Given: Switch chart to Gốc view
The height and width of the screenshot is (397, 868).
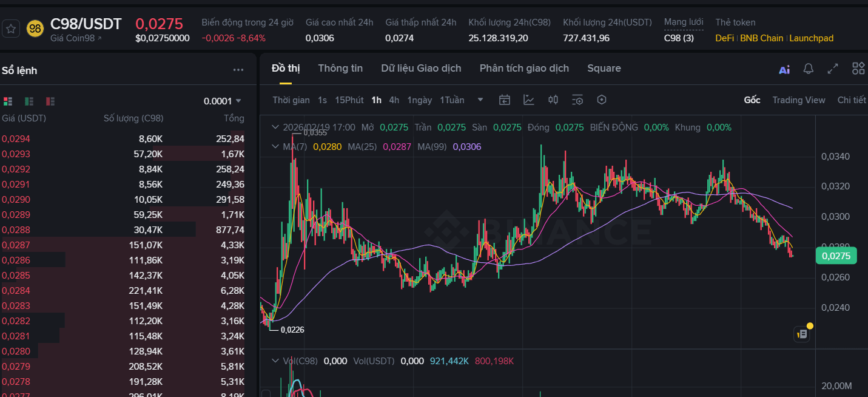Looking at the screenshot, I should pyautogui.click(x=752, y=100).
